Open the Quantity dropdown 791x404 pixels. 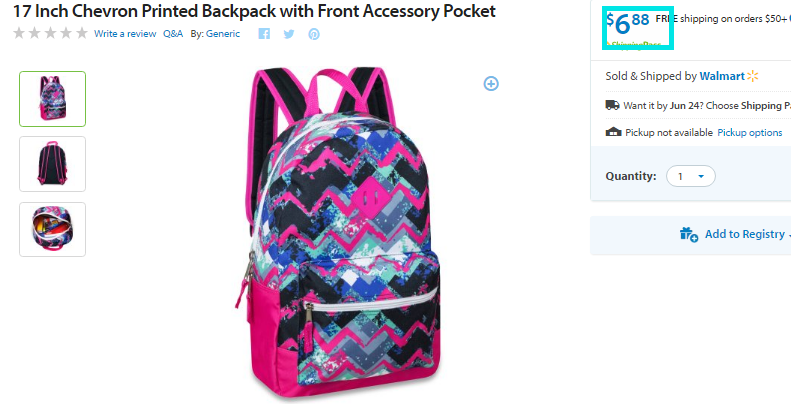pos(691,176)
